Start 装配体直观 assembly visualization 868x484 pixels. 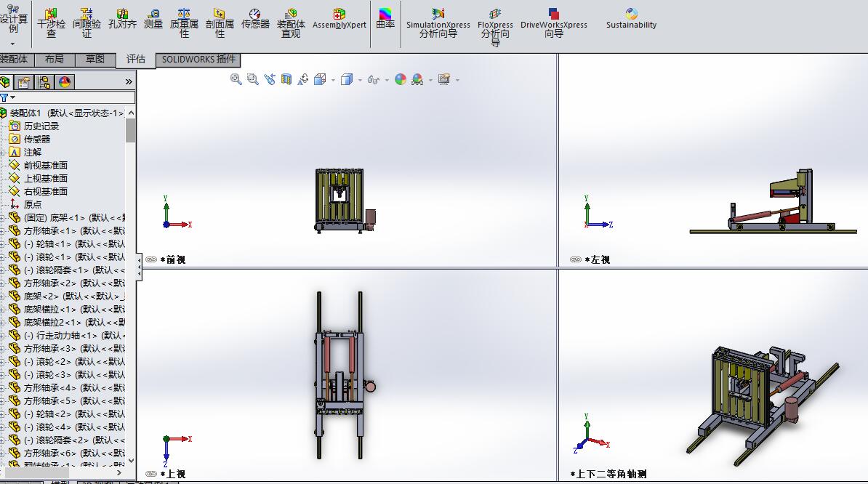pos(292,22)
